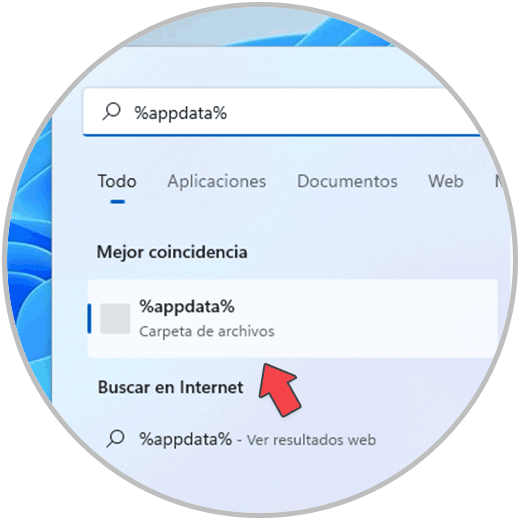520x520 pixels.
Task: Click the blue selection bar of best match
Action: (x=89, y=319)
